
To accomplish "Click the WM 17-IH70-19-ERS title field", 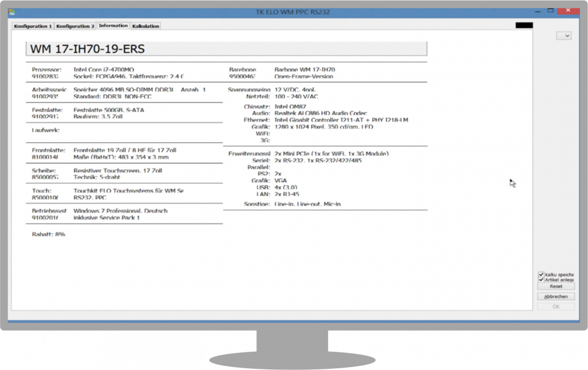I will [x=226, y=49].
